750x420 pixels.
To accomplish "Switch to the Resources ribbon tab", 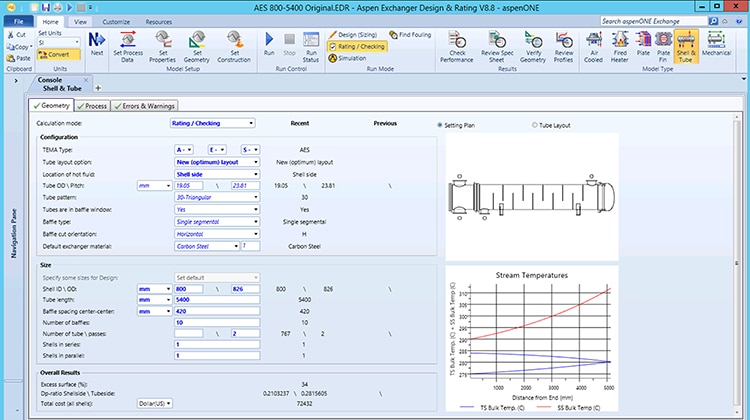I will [159, 22].
